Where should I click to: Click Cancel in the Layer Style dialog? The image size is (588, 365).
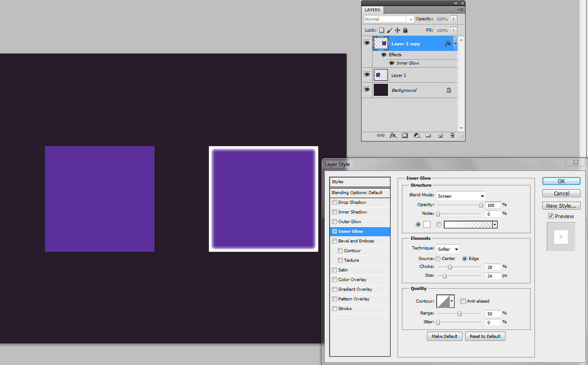point(561,193)
